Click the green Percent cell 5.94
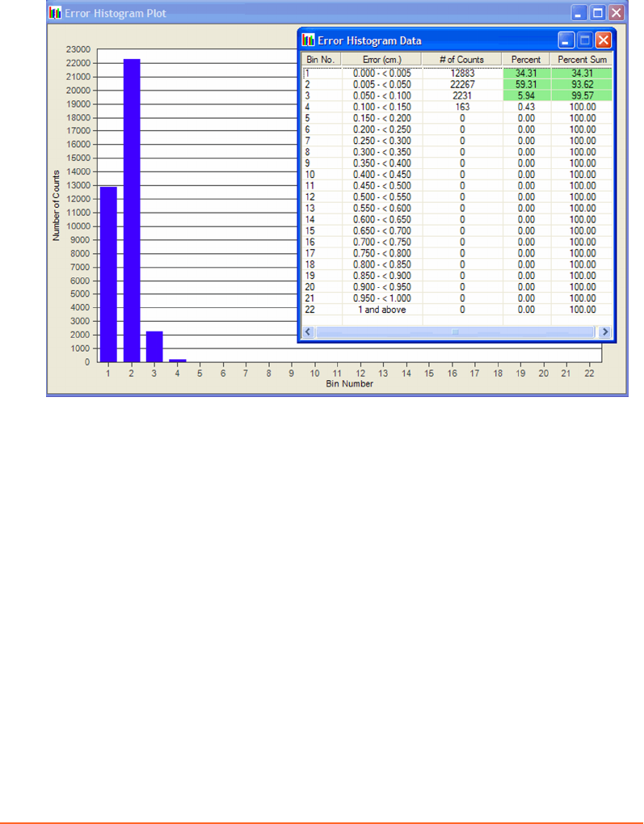Image resolution: width=644 pixels, height=824 pixels. (x=526, y=95)
